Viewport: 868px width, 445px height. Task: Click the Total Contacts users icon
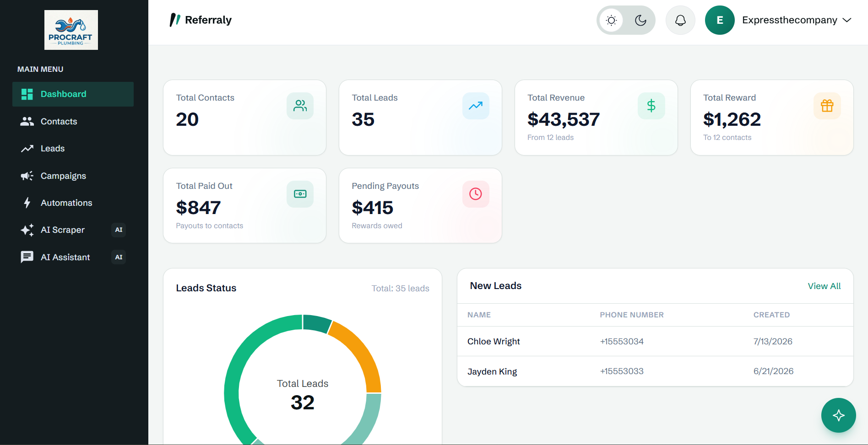pos(300,106)
